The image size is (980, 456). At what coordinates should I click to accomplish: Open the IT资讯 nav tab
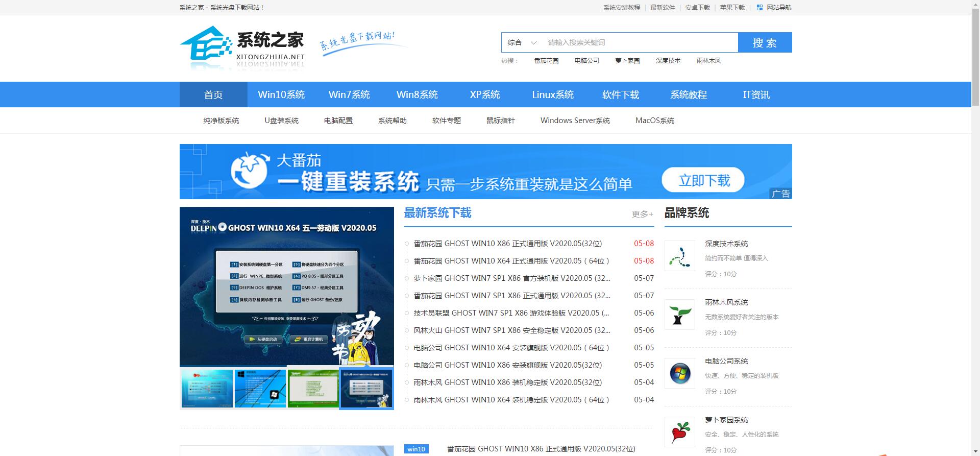(x=756, y=94)
